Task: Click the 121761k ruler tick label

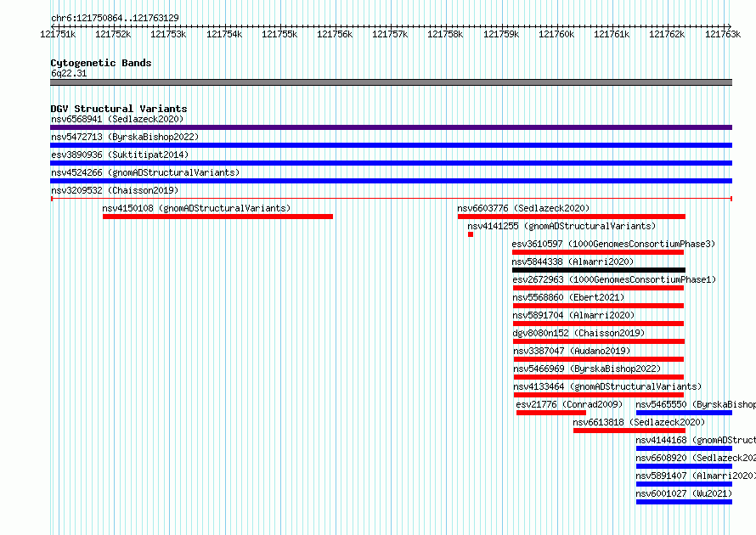Action: click(x=612, y=34)
